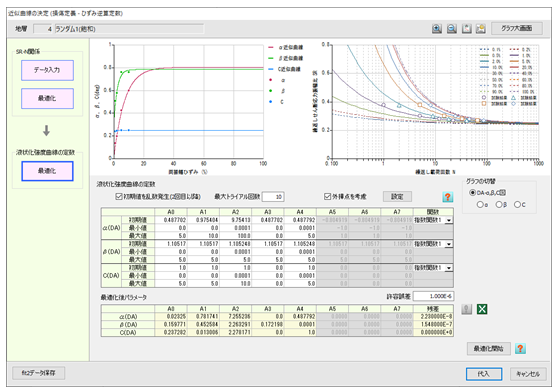Click the gray icon left of Excel icon
This screenshot has height=391, width=558.
[467, 309]
